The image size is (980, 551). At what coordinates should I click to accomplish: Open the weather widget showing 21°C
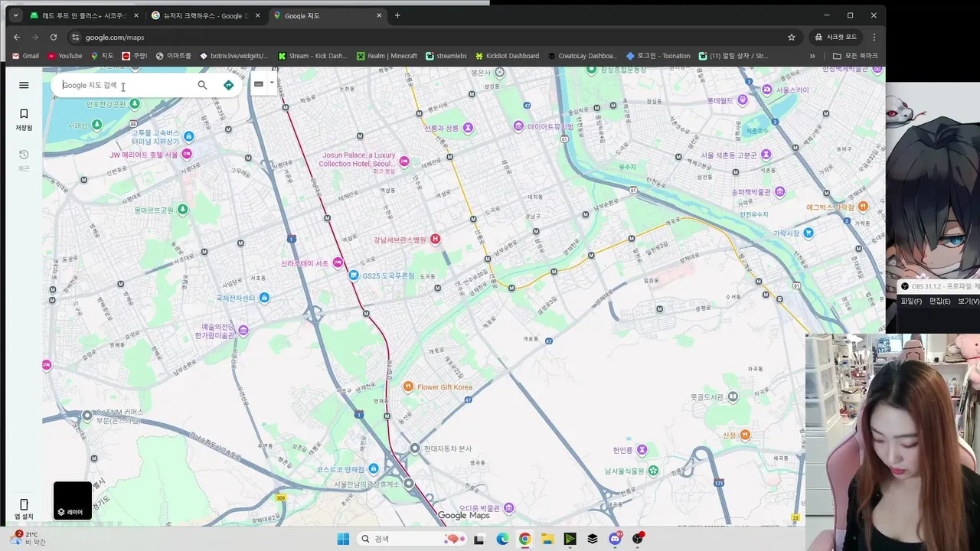[29, 538]
